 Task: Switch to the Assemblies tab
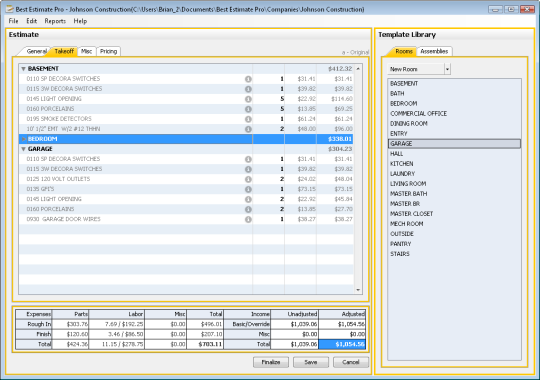coord(434,51)
